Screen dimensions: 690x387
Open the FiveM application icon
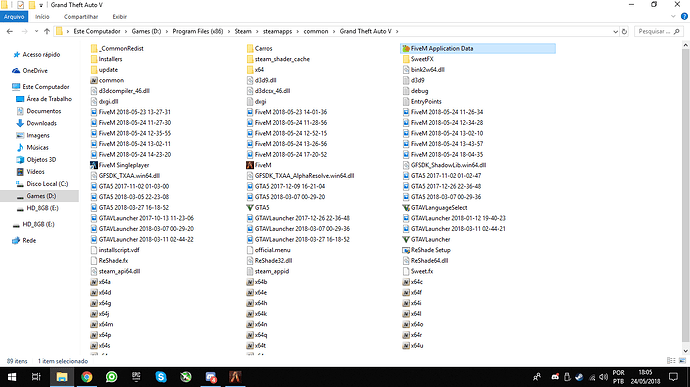coord(250,165)
